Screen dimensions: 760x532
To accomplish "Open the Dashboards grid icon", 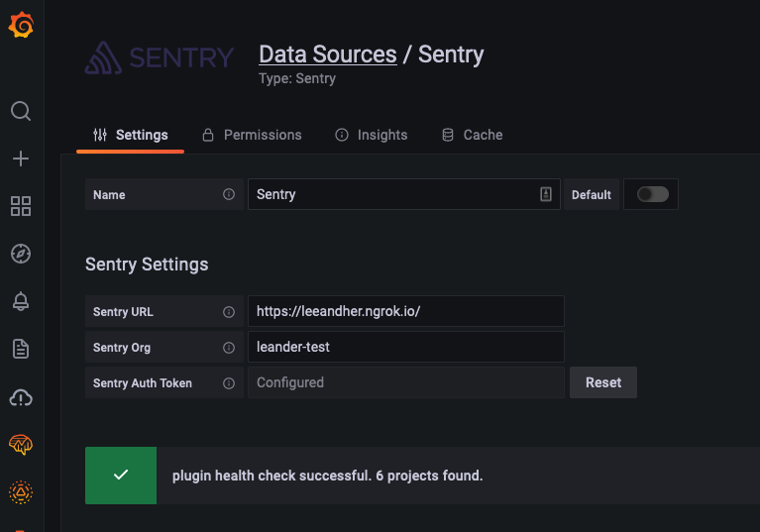I will (x=21, y=206).
